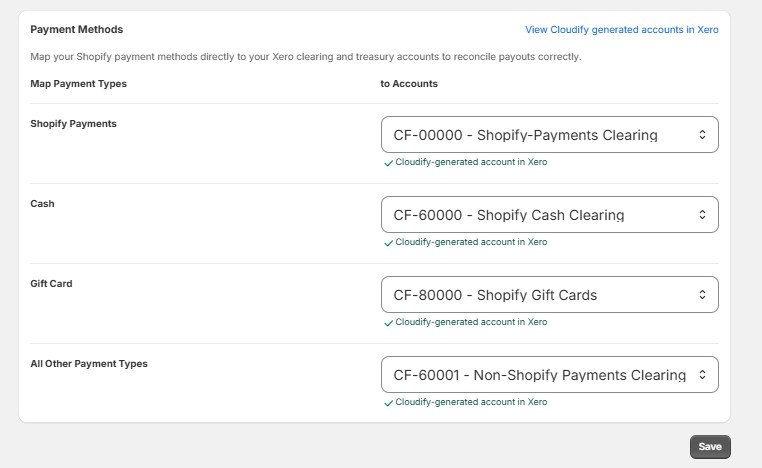Click checkmark icon under Non-Shopify Payments Clearing dropdown
This screenshot has width=762, height=468.
[388, 403]
